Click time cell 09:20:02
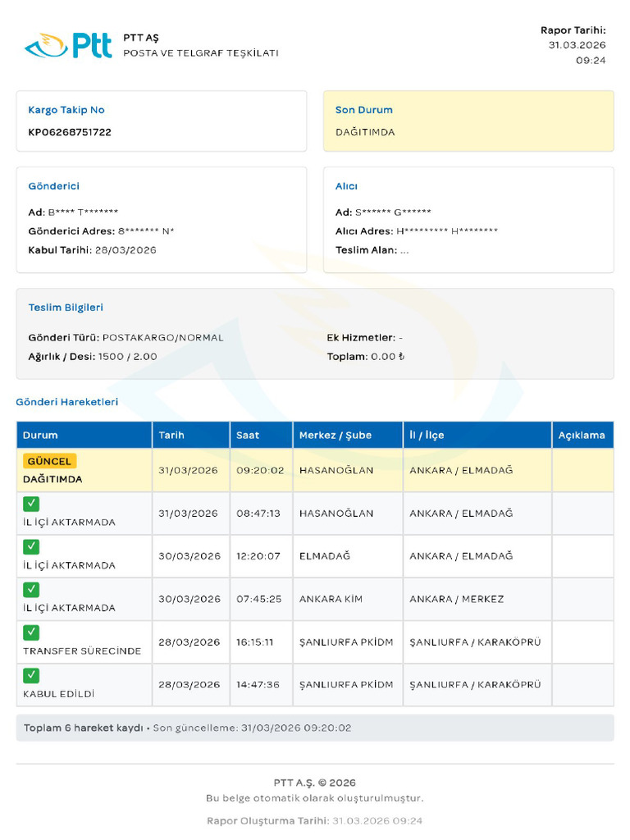Image resolution: width=630 pixels, height=840 pixels. tap(260, 470)
